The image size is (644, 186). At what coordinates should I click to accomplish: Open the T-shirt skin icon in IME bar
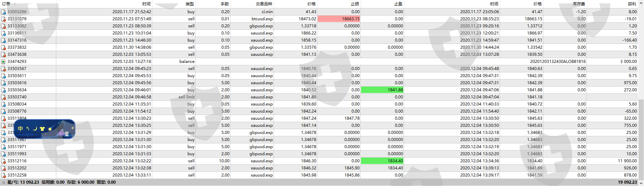point(42,129)
